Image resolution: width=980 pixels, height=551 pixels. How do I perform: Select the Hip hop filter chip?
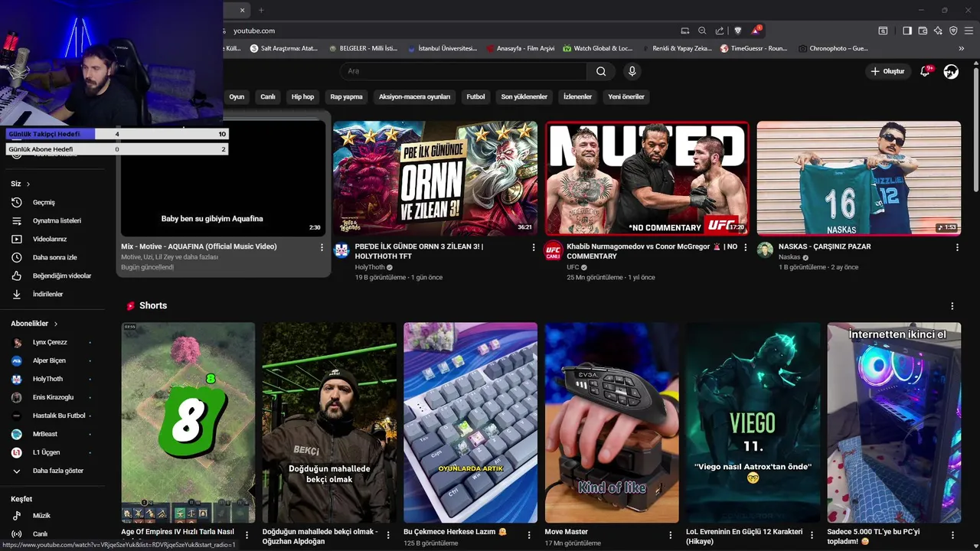point(302,96)
